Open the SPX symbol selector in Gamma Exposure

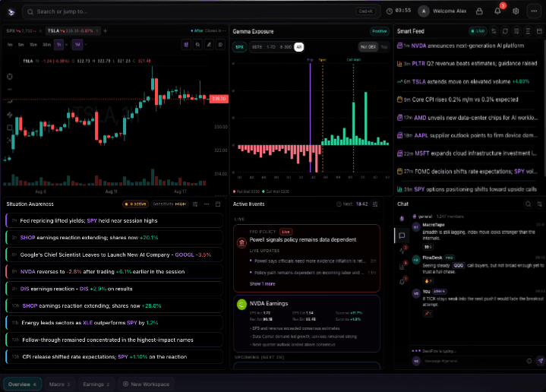click(239, 47)
